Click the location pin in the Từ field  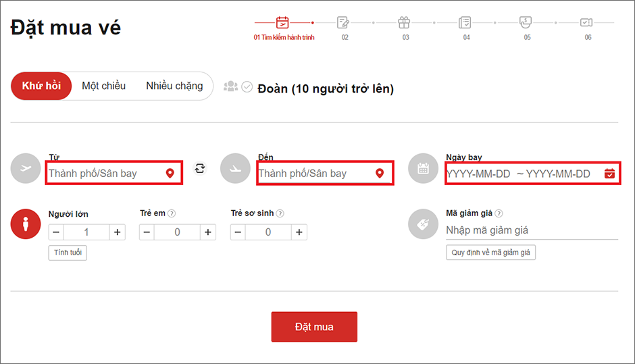pyautogui.click(x=170, y=174)
